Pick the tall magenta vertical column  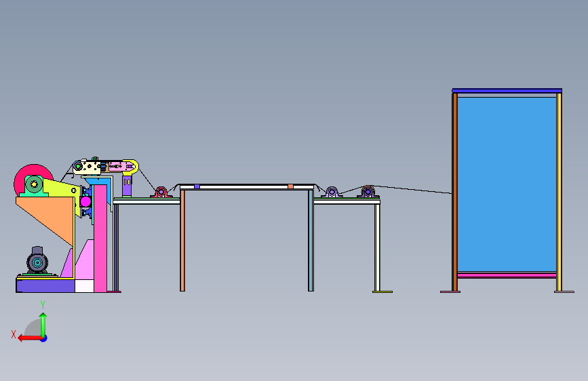pyautogui.click(x=100, y=238)
